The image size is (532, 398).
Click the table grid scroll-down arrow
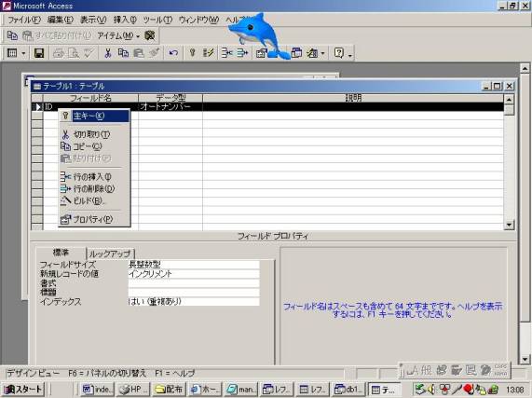tap(509, 225)
